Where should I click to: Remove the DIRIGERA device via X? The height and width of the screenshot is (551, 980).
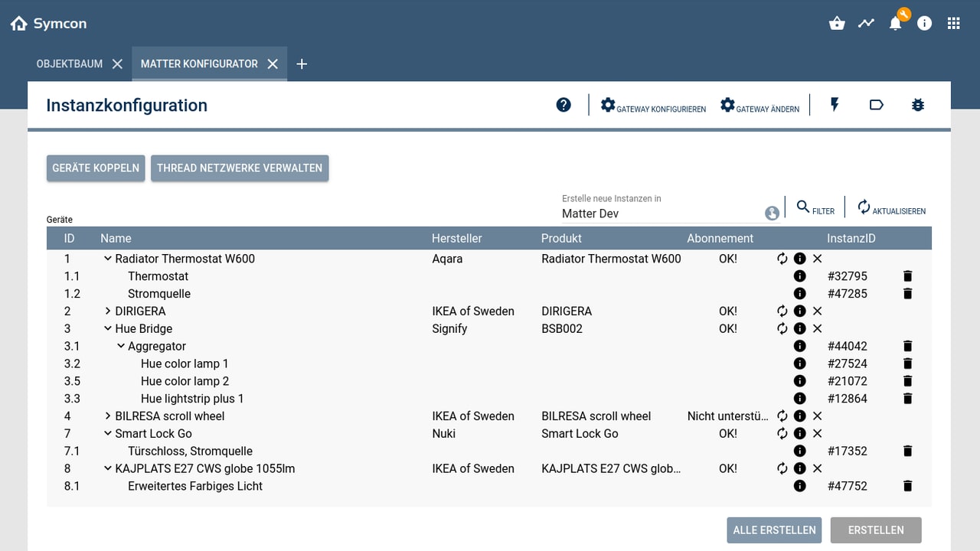(817, 311)
